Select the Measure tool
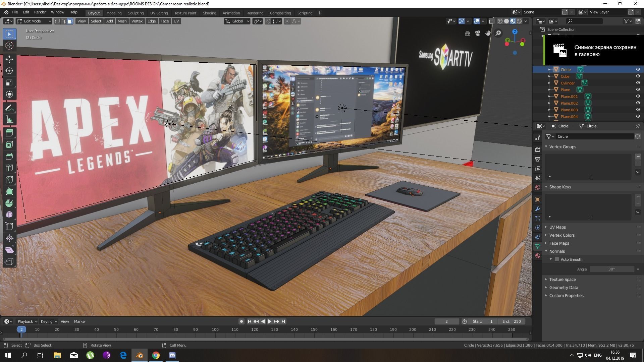The width and height of the screenshot is (644, 362). [9, 120]
